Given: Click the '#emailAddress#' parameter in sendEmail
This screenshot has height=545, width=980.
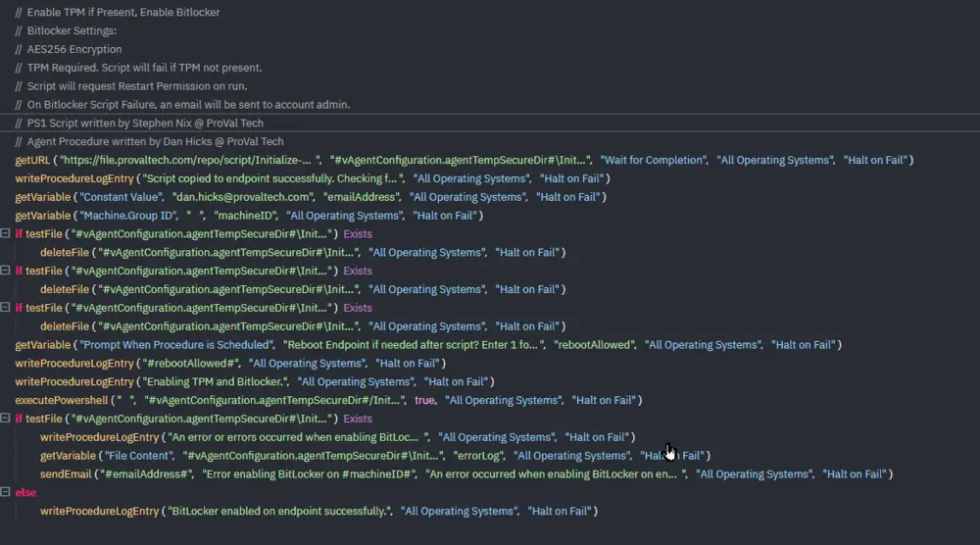Looking at the screenshot, I should 146,473.
